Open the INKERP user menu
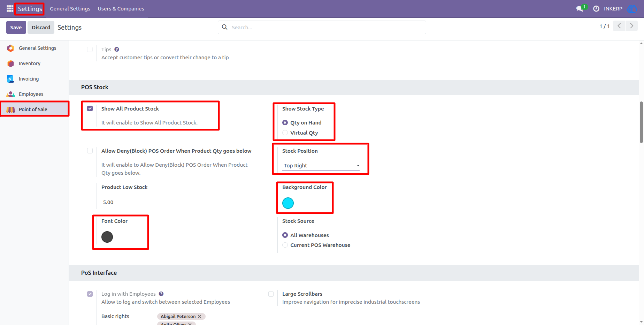The height and width of the screenshot is (325, 644). pyautogui.click(x=613, y=9)
